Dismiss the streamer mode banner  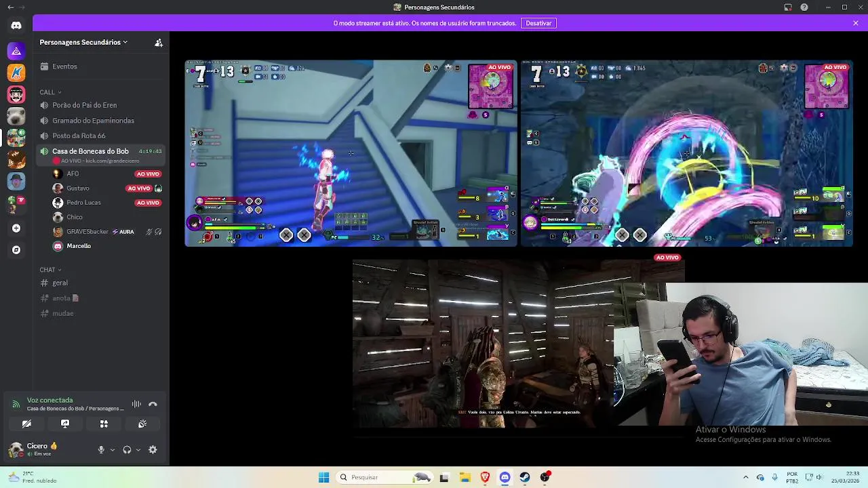(856, 23)
